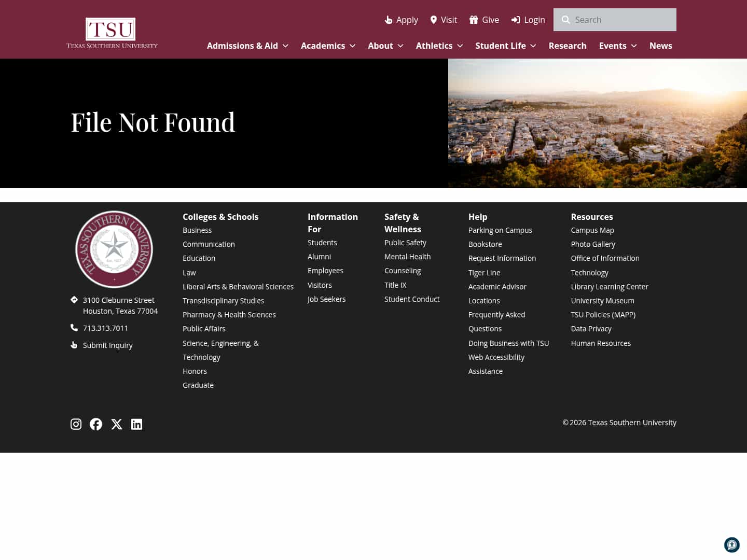Open the Campus Map link under Resources
747x560 pixels.
[592, 230]
